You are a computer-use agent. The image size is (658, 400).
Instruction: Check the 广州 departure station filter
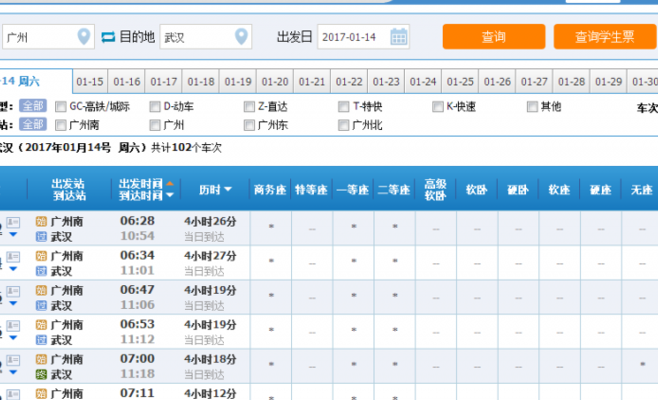tap(155, 125)
